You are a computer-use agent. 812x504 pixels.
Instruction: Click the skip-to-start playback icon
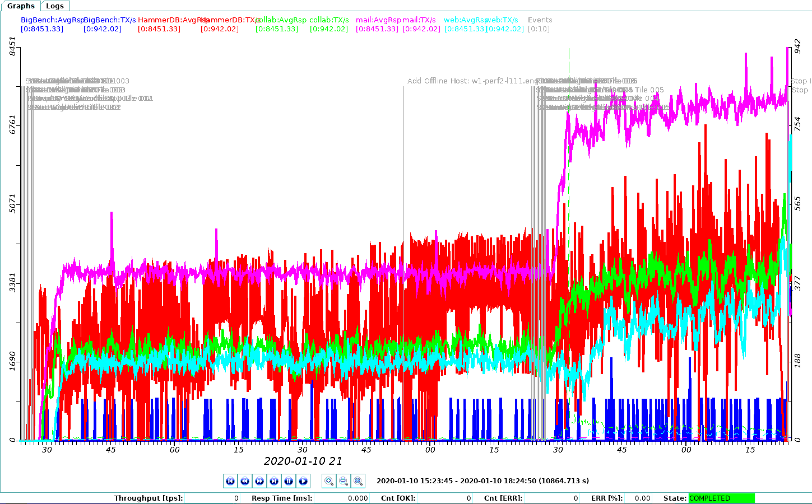click(230, 480)
